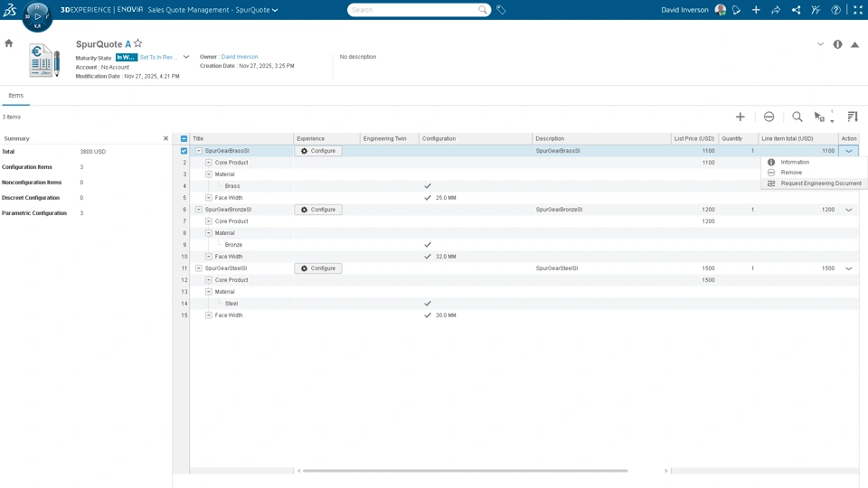Screen dimensions: 868x488
Task: Open the tools and apps icon
Action: (x=816, y=10)
